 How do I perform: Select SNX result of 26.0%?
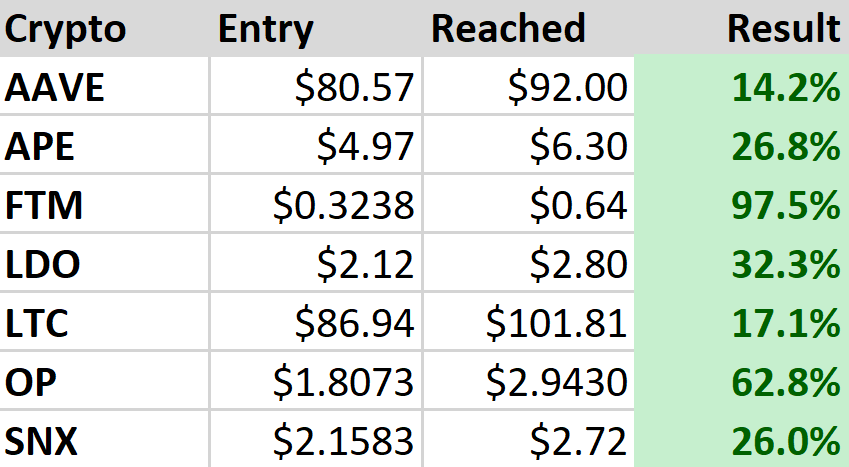click(785, 441)
